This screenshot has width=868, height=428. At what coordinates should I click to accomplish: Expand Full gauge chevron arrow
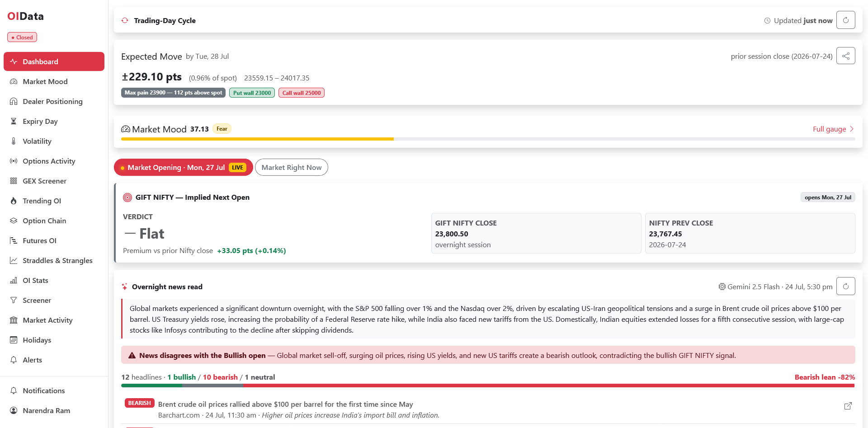click(x=852, y=129)
